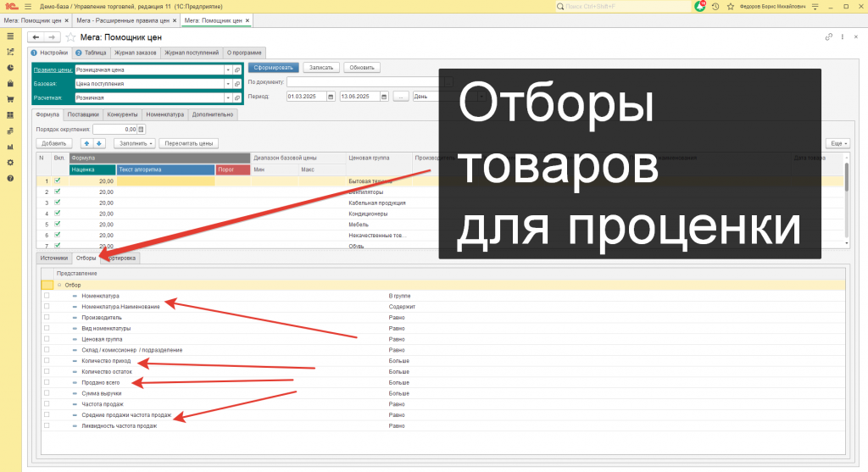Switch to the Таблица tab
Viewport: 868px width, 472px height.
coord(92,53)
